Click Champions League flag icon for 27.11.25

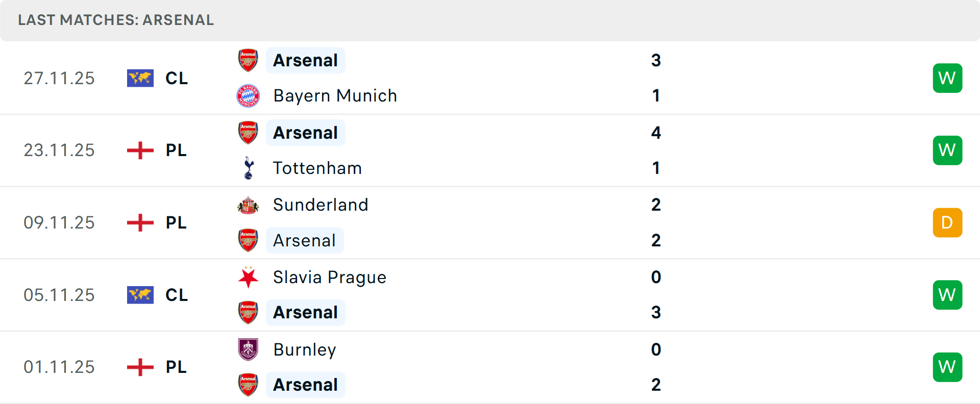click(140, 78)
